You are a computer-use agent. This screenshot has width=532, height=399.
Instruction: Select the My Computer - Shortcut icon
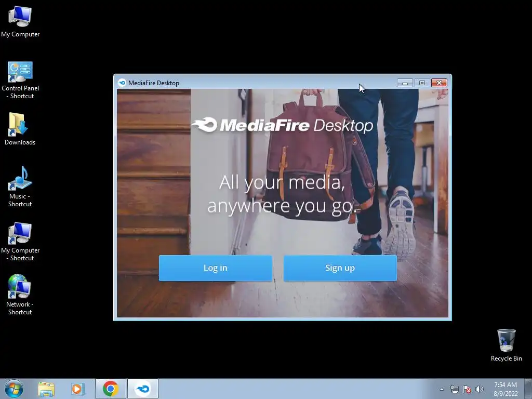click(x=20, y=242)
